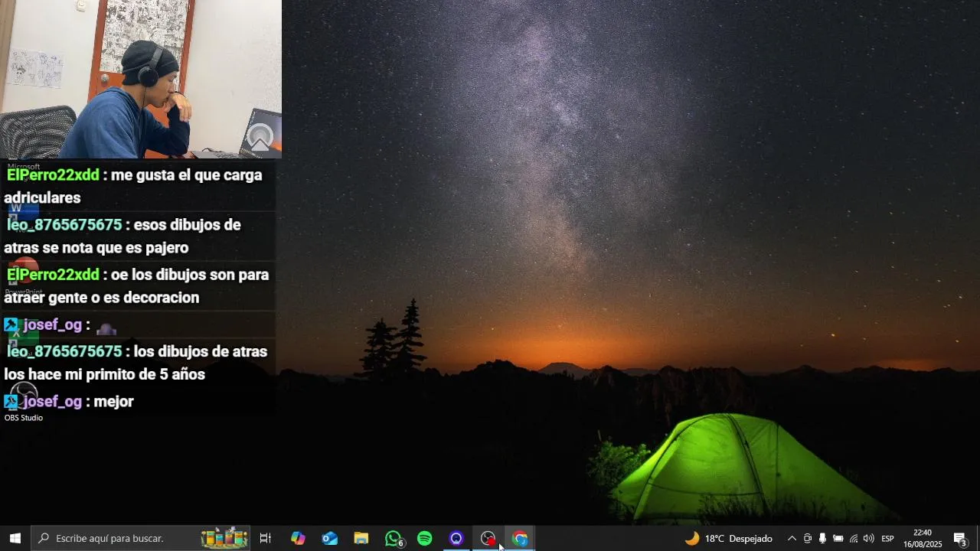Click josef_og's badge beside the emote message
980x551 pixels.
coord(11,324)
